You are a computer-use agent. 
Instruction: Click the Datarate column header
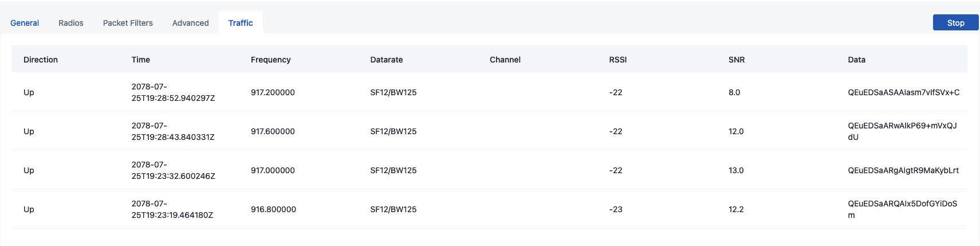coord(387,60)
